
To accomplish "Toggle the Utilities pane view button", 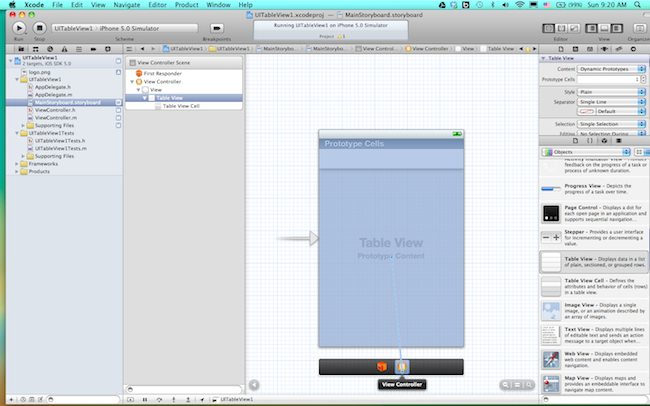I will [617, 28].
